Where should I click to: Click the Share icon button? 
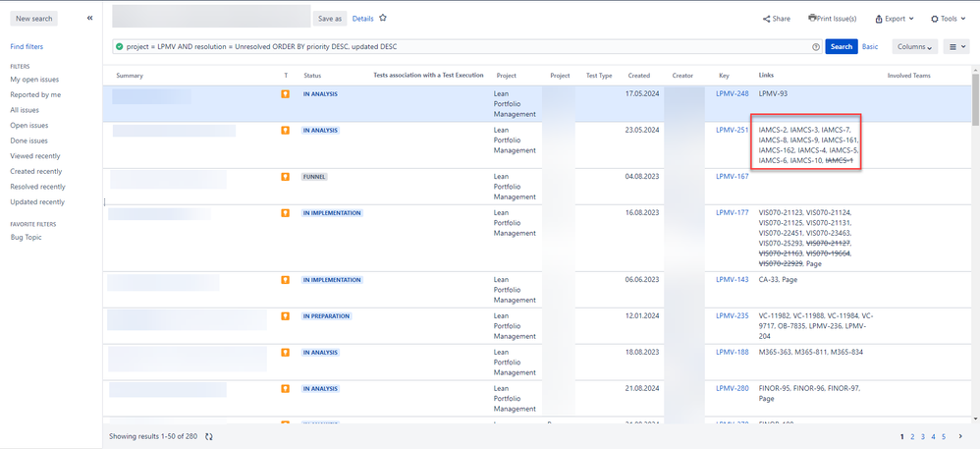click(x=777, y=19)
